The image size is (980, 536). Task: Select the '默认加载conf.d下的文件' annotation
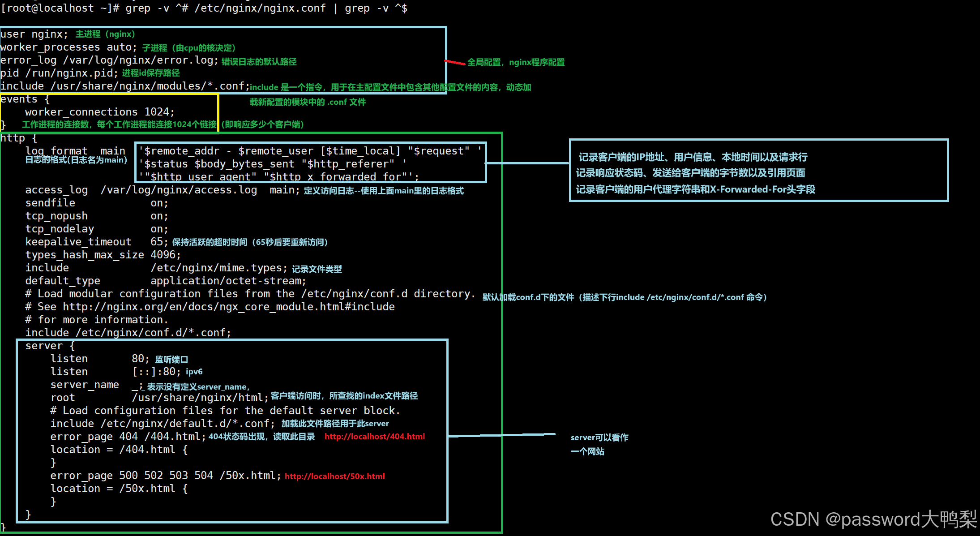click(625, 297)
